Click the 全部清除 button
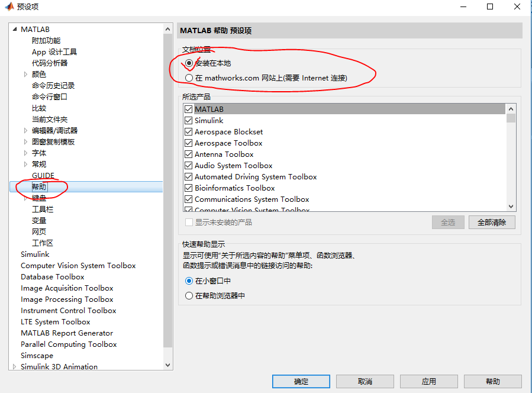532x393 pixels. coord(492,223)
